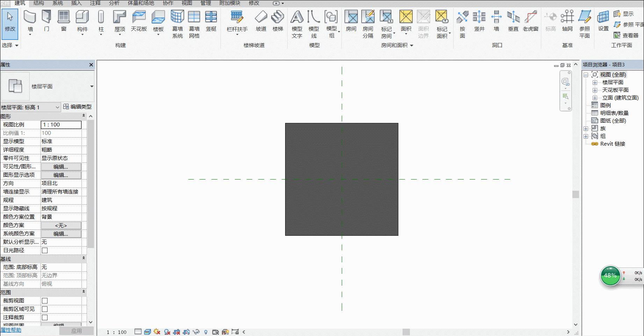This screenshot has width=644, height=336.
Task: Select the 轴网 (Grid) tool
Action: coord(567,21)
